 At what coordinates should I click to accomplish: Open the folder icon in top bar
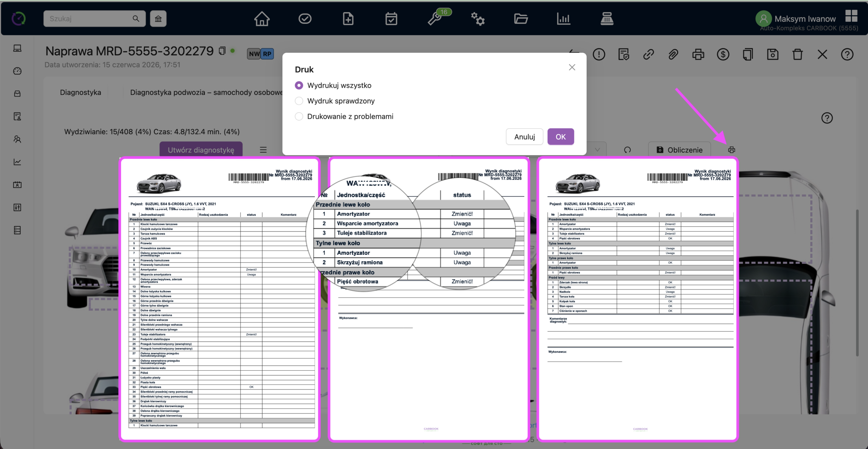(521, 19)
